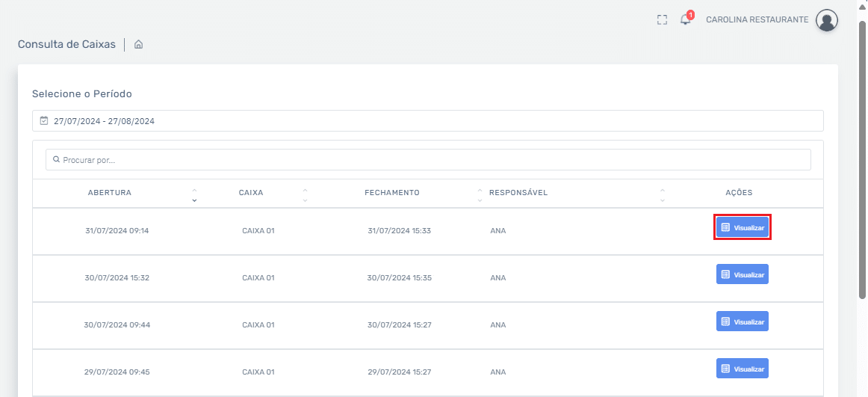Click the calendar icon in period field
Screen dimensions: 868x397
pos(44,120)
